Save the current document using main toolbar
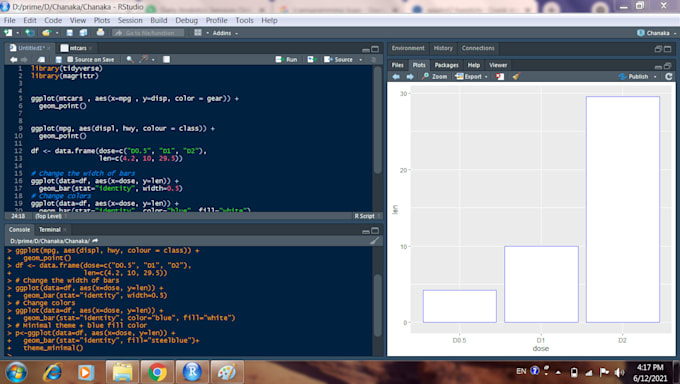 [69, 33]
